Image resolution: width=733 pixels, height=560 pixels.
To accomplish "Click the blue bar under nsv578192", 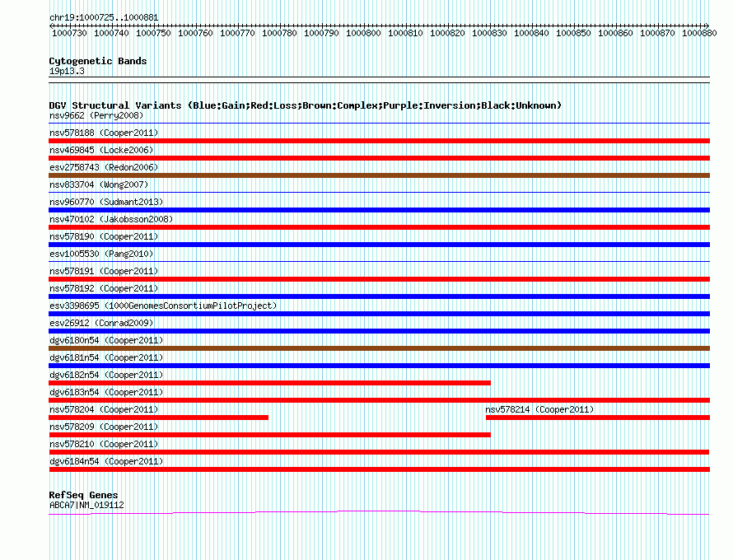I will click(379, 296).
